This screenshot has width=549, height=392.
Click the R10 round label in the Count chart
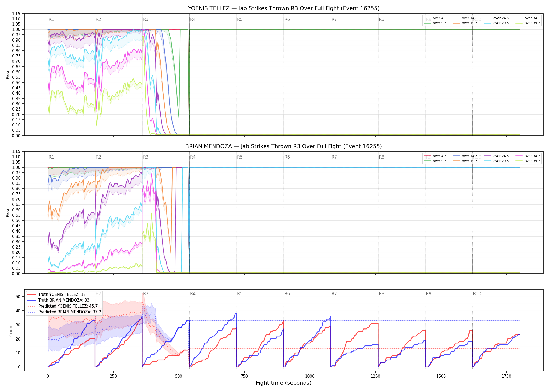tap(477, 294)
